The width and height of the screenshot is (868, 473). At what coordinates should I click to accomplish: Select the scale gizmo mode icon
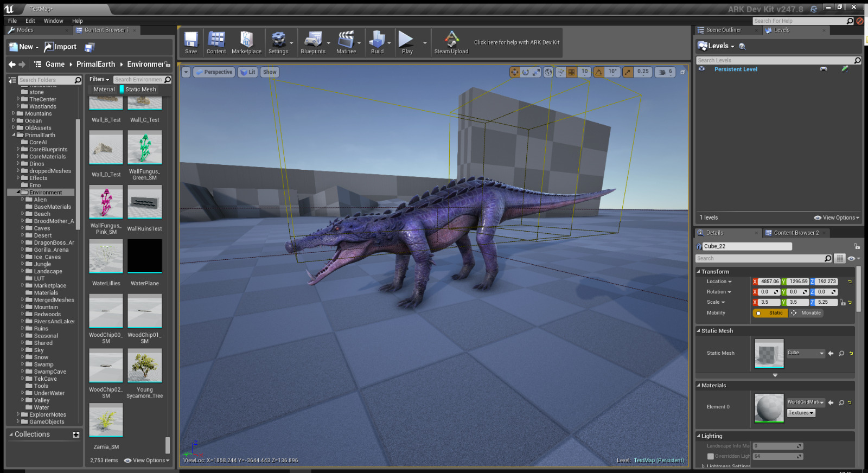point(536,72)
